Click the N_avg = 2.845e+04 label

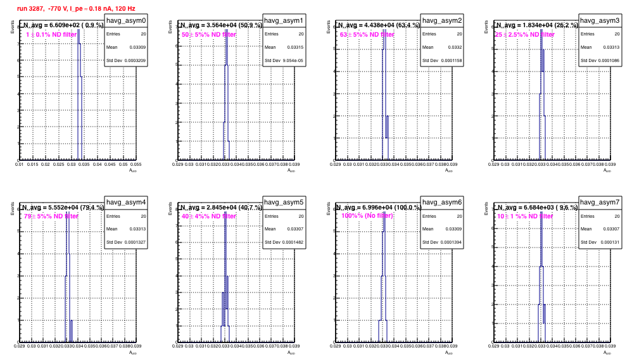[221, 208]
